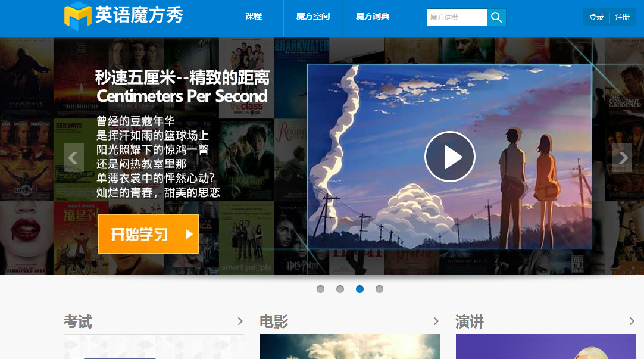Expand the 演讲 section chevron
This screenshot has height=359, width=644.
coord(632,321)
